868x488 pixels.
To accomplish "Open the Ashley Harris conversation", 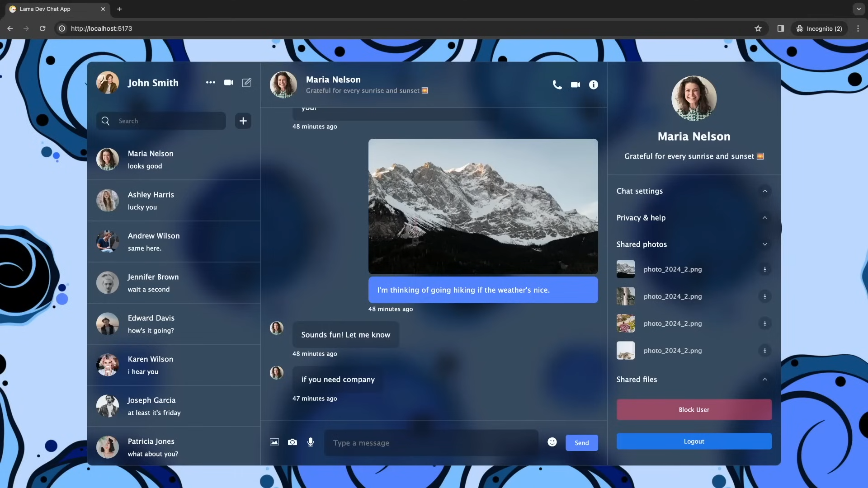I will tap(174, 201).
